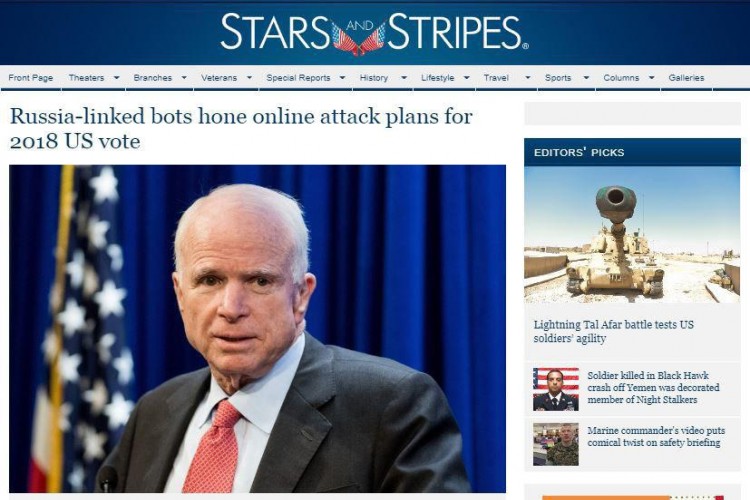Open the Sports dropdown arrow
This screenshot has height=500, width=750.
click(x=586, y=78)
